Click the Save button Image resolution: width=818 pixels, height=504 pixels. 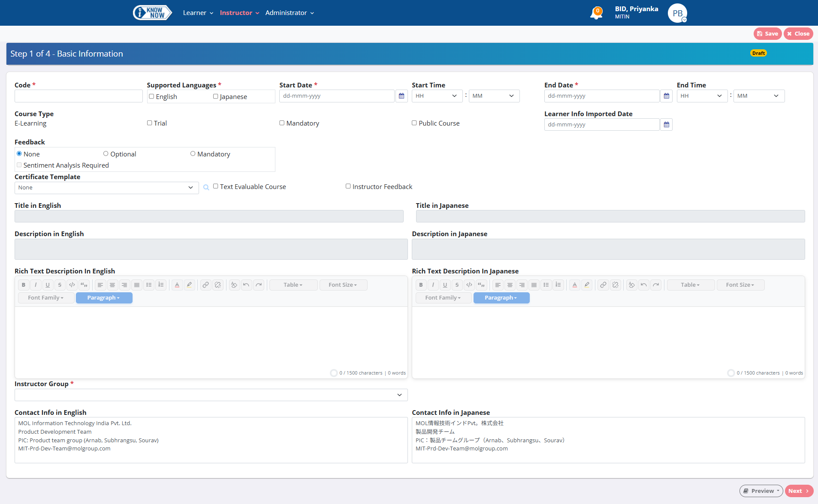click(767, 34)
